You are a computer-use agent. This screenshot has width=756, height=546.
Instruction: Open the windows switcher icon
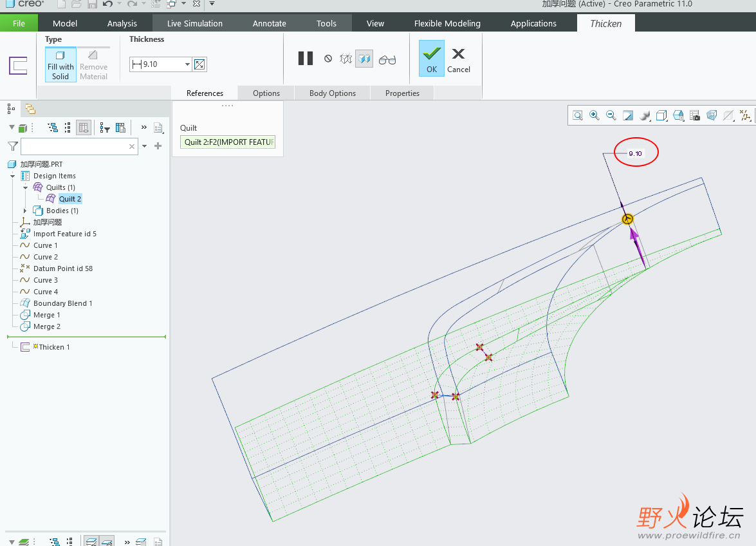coord(172,4)
